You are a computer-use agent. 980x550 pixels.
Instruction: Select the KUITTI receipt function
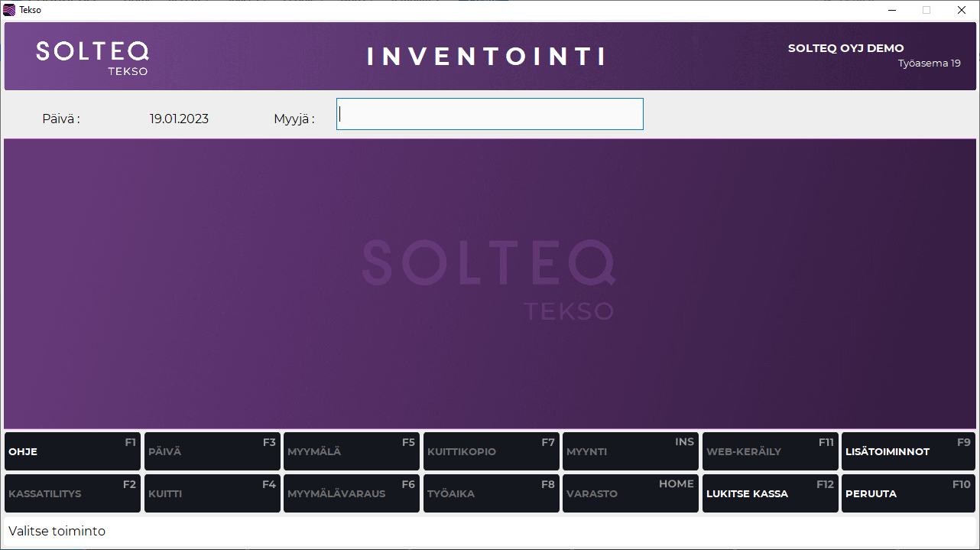212,493
